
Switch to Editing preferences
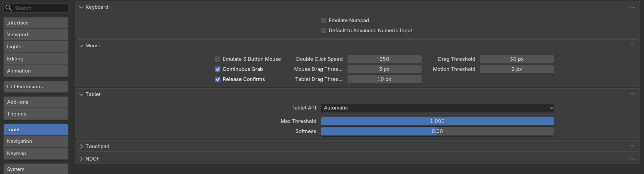click(36, 59)
